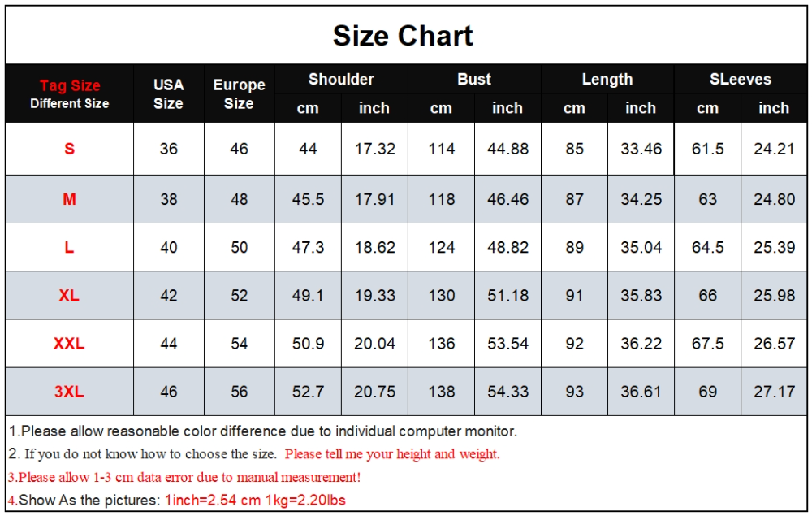Click the Size Chart title

coord(403,36)
